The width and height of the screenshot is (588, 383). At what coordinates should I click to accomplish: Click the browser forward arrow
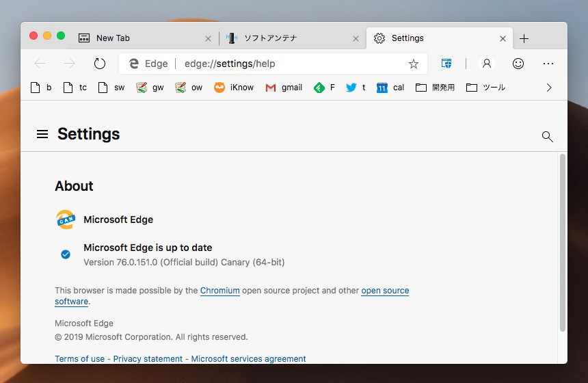(70, 64)
